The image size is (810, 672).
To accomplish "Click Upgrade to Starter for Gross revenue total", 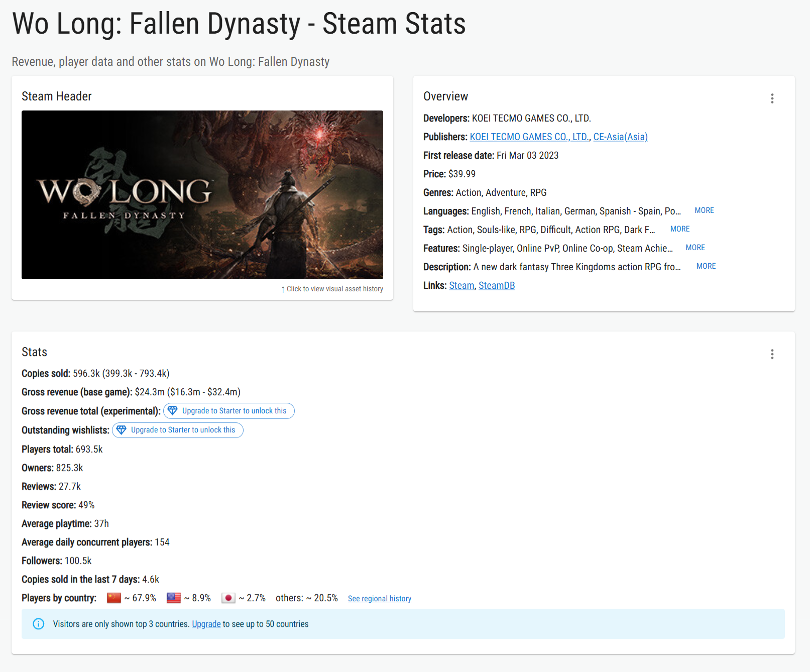I will (x=229, y=411).
